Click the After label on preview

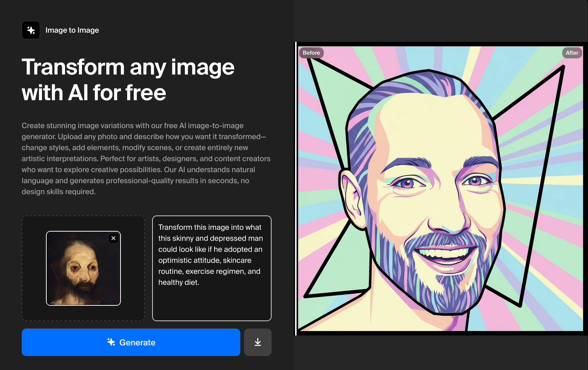coord(572,53)
